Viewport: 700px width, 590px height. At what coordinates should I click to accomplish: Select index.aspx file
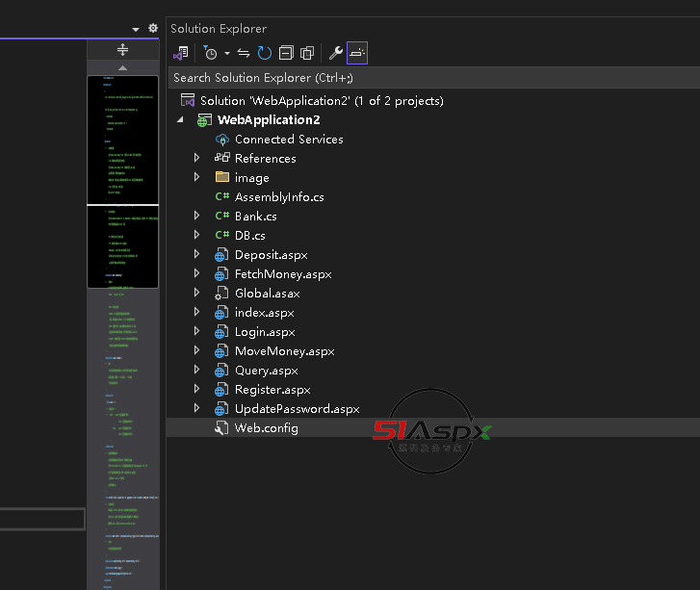[x=264, y=313]
